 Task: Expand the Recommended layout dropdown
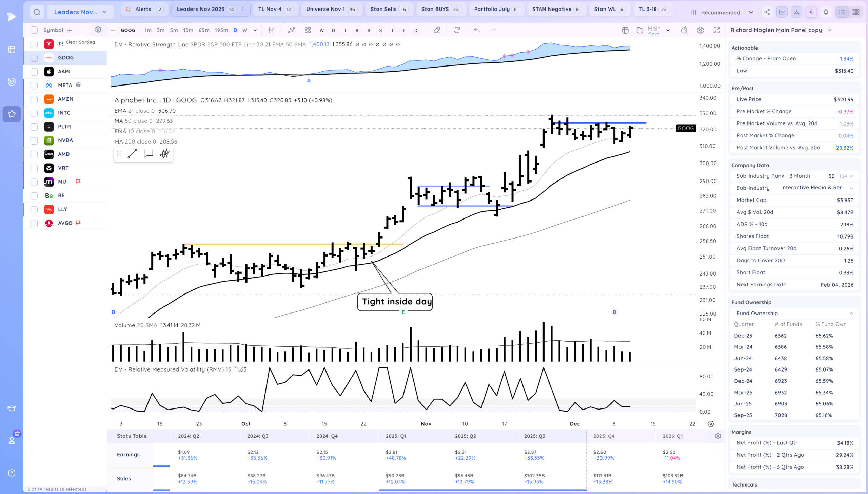[x=722, y=12]
